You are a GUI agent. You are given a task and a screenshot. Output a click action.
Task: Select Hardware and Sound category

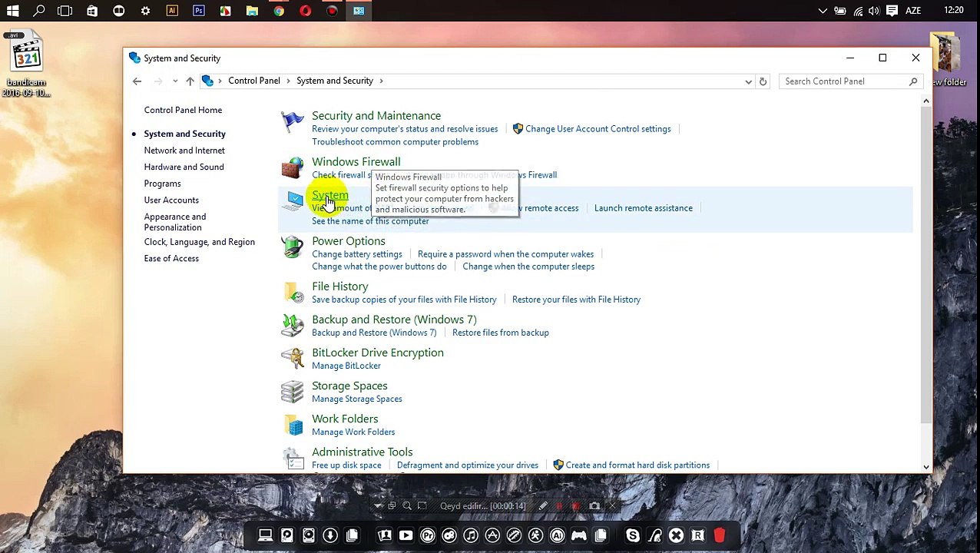pos(184,167)
